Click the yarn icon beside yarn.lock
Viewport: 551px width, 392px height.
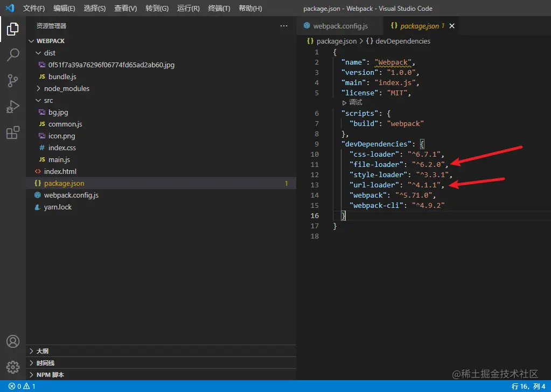(38, 207)
